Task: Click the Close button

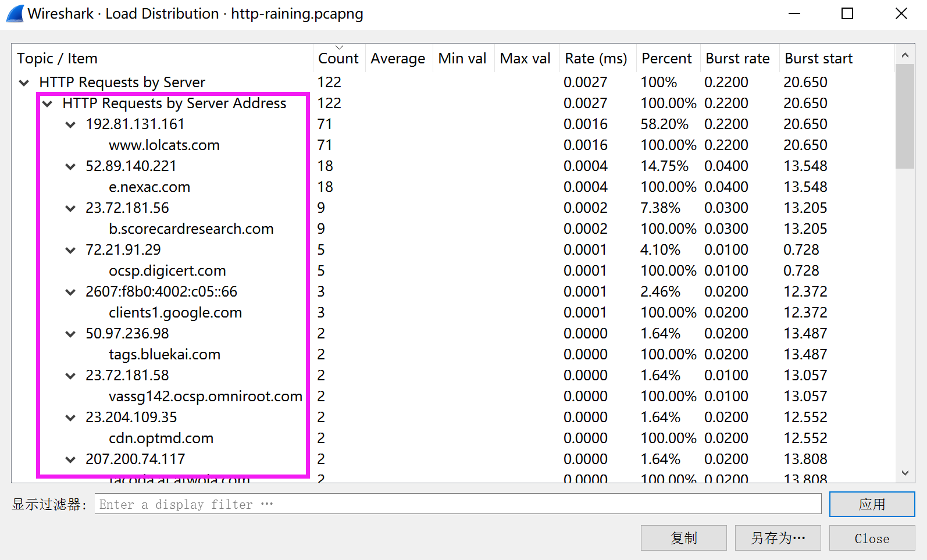Action: click(872, 538)
